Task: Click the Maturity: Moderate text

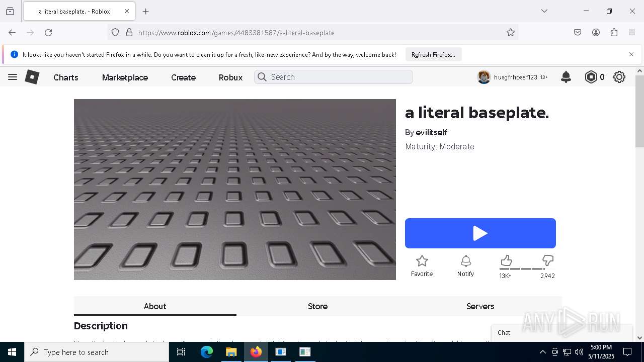Action: coord(440,146)
